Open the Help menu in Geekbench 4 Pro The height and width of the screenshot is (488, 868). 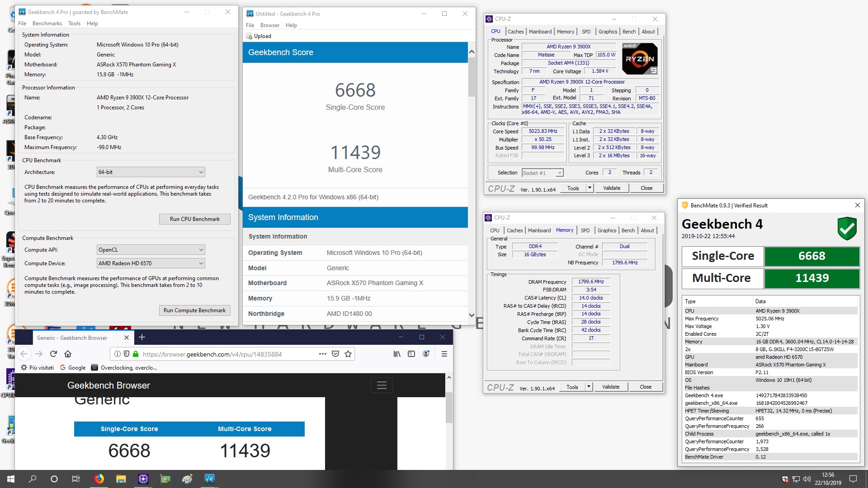[92, 23]
